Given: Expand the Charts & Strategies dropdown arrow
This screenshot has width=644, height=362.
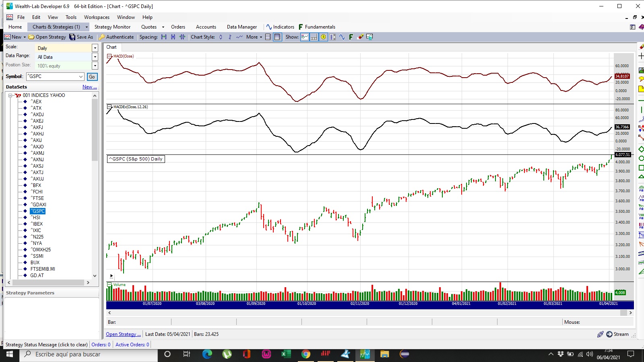Looking at the screenshot, I should tap(87, 27).
